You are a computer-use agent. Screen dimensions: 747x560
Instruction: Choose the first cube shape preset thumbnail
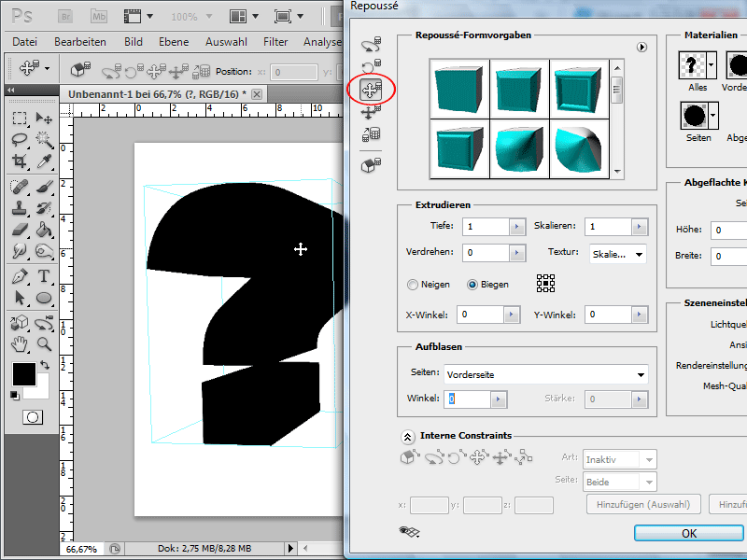[x=459, y=89]
